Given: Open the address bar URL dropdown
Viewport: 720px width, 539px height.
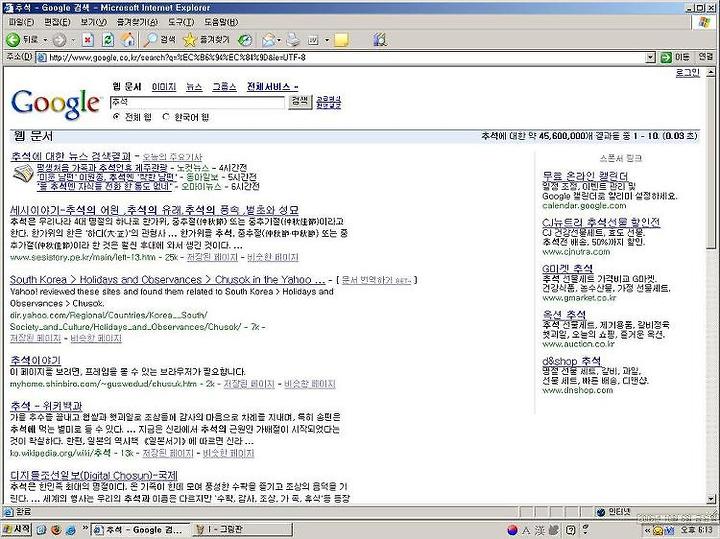Looking at the screenshot, I should point(650,57).
